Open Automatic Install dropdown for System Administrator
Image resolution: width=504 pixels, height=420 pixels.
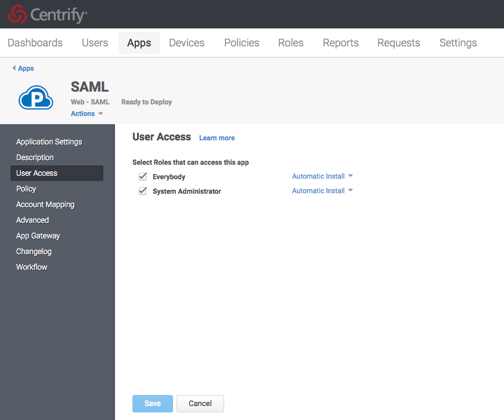pyautogui.click(x=322, y=191)
